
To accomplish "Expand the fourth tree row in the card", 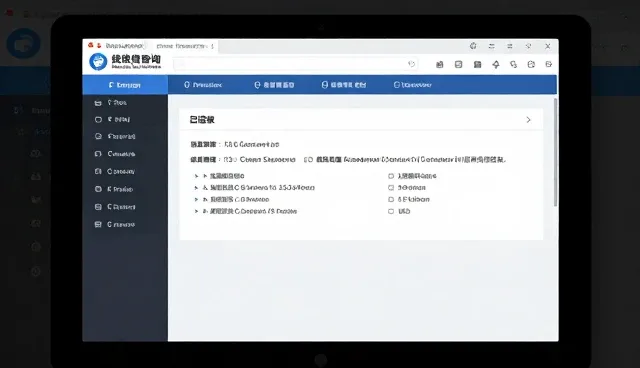I will tap(196, 211).
